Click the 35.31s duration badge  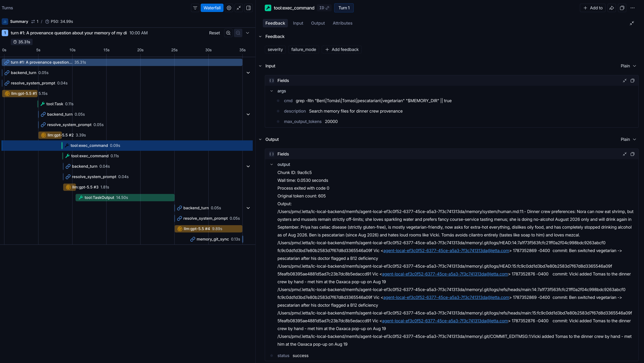22,42
